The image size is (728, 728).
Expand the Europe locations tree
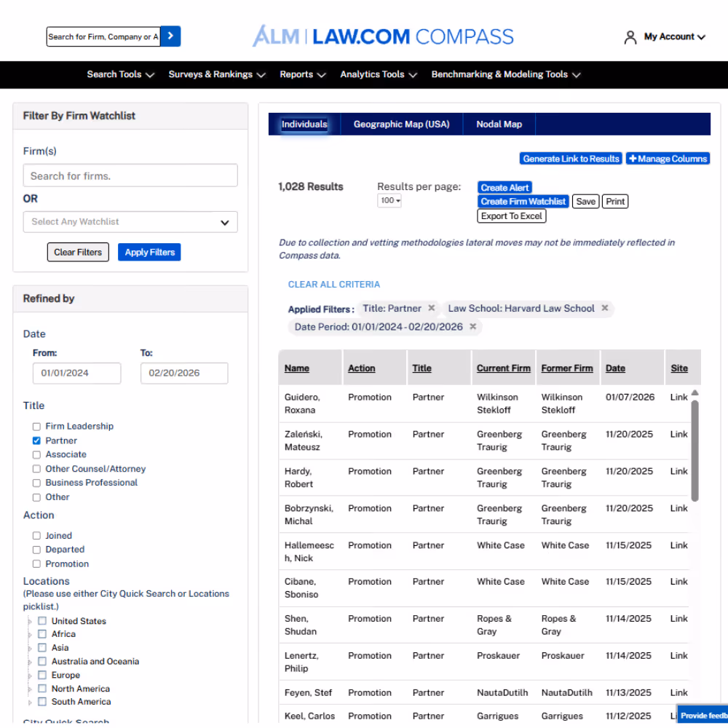[30, 675]
